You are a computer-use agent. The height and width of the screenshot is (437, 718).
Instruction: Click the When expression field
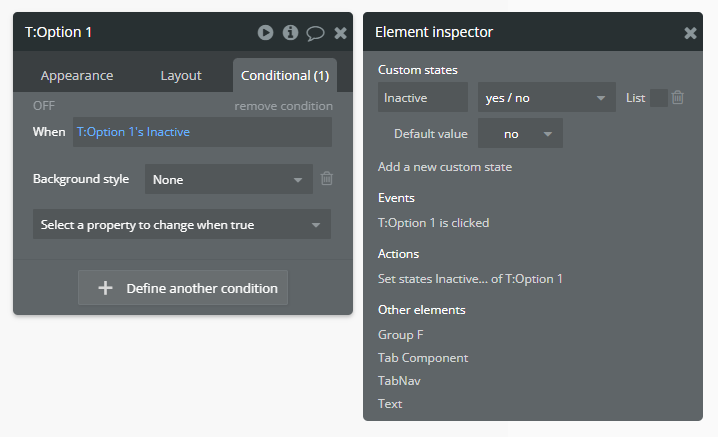click(x=202, y=132)
